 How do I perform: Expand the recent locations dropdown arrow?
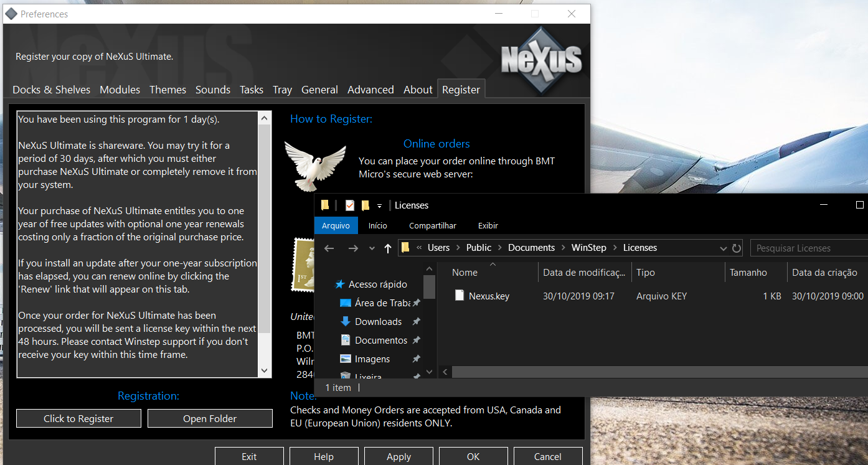click(372, 248)
